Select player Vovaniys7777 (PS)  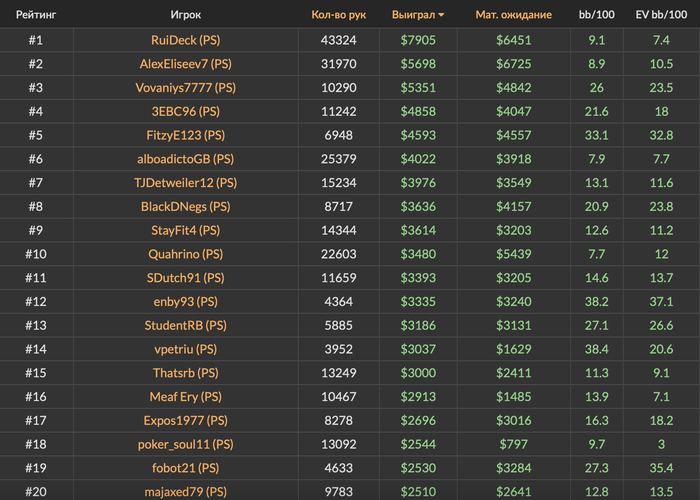click(185, 87)
